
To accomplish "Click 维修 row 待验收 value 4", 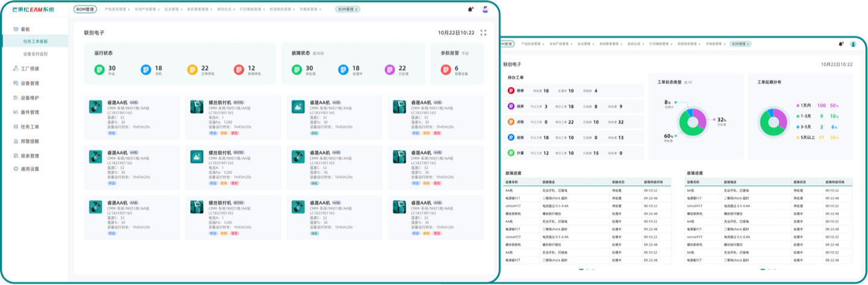I will tap(596, 90).
